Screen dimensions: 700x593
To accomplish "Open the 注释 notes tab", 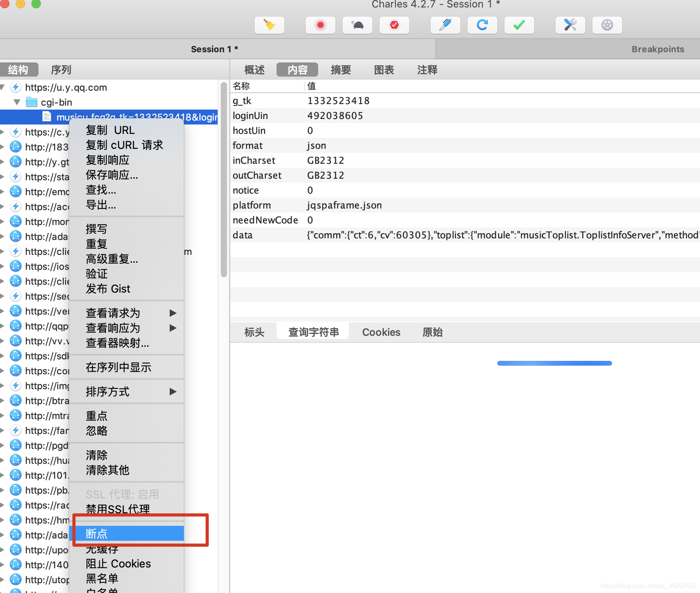I will tap(427, 70).
